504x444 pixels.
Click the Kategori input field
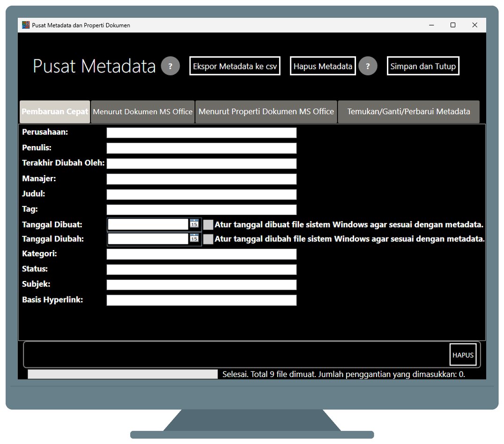(x=201, y=254)
